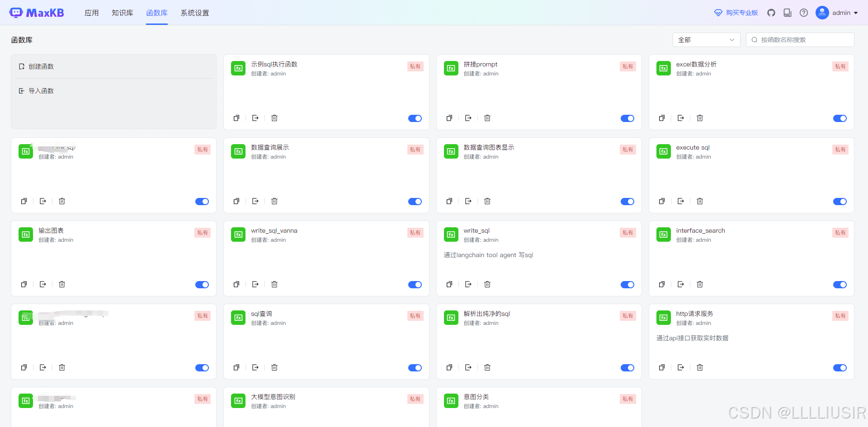868x427 pixels.
Task: Export the excel数据分析 function
Action: coord(681,118)
